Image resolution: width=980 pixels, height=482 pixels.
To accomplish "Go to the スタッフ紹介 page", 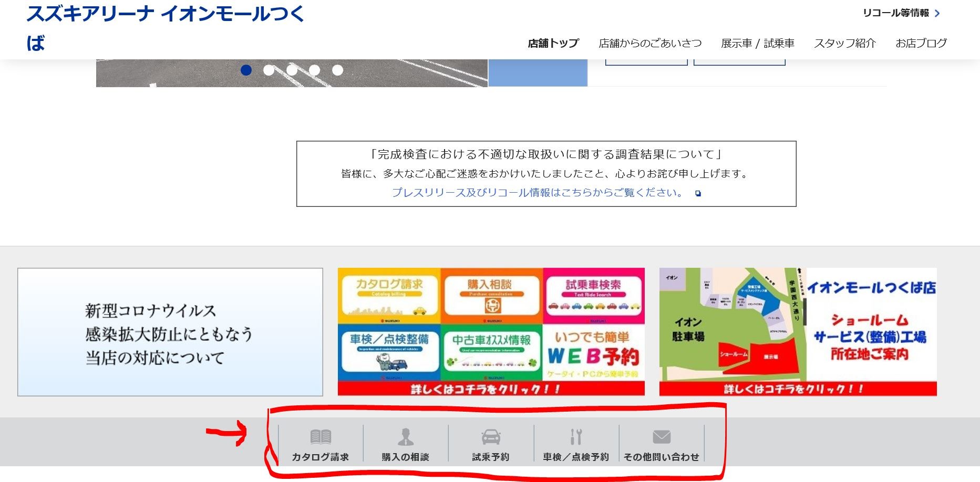I will coord(844,44).
